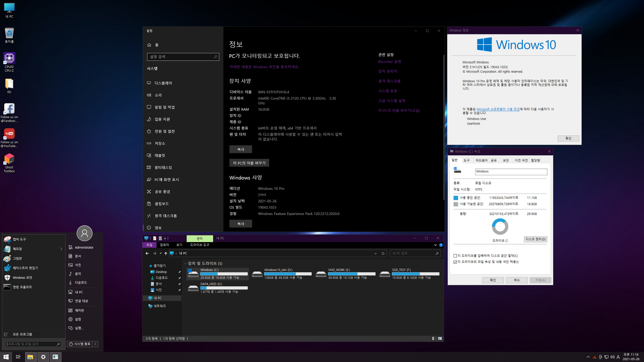The width and height of the screenshot is (644, 362).
Task: Toggle allow file indexing checkbox
Action: click(x=455, y=262)
